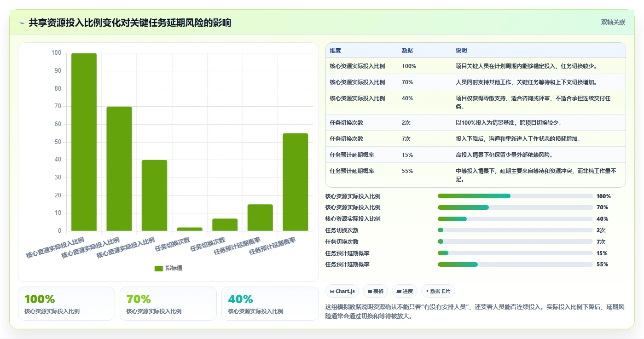Click the chart bar with value 70
The height and width of the screenshot is (339, 644).
(119, 169)
